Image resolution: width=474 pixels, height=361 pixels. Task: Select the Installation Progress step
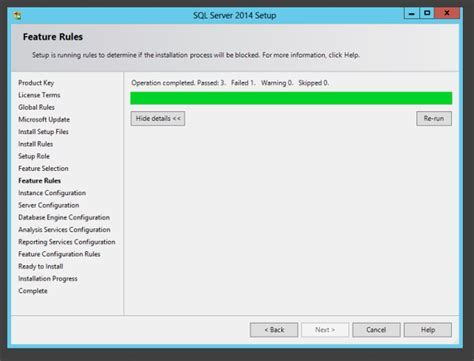coord(48,279)
